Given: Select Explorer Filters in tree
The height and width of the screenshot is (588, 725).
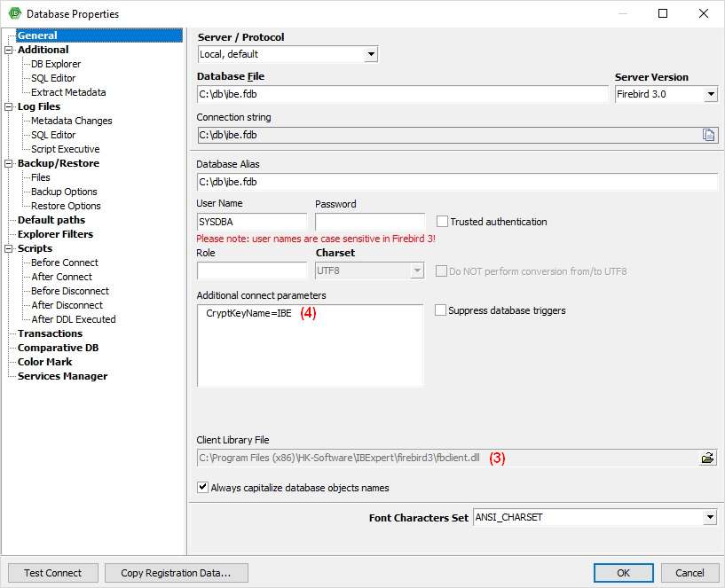Looking at the screenshot, I should [56, 234].
